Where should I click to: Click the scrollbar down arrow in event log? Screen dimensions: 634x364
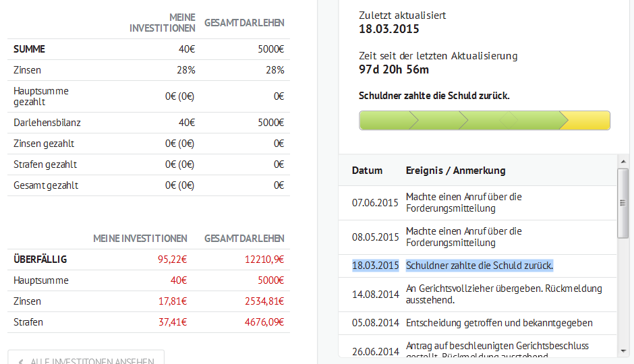click(623, 351)
